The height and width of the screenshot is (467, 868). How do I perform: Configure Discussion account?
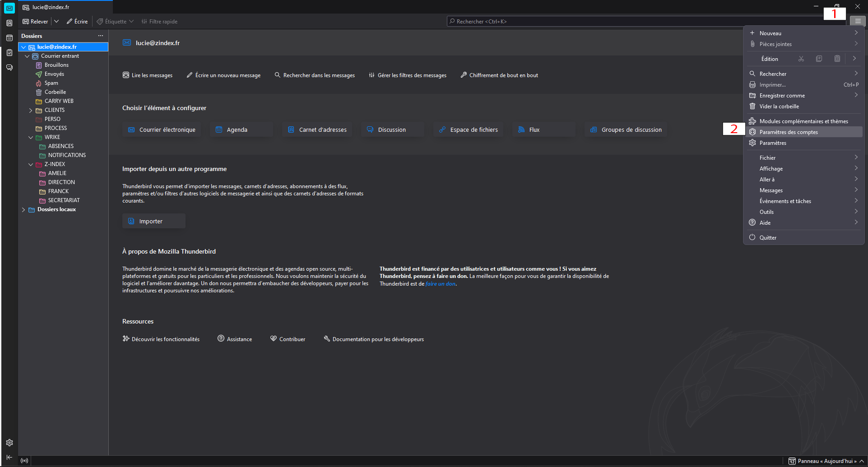pos(393,129)
